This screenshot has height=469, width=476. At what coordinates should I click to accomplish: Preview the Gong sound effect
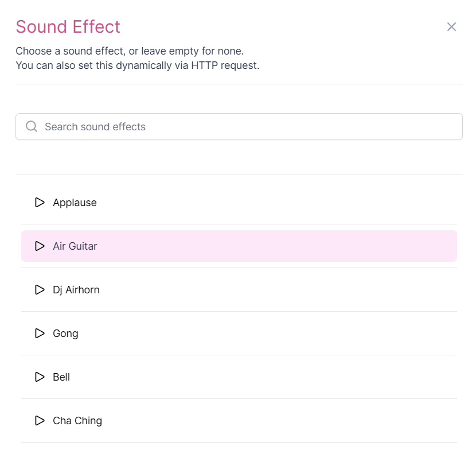click(x=40, y=334)
